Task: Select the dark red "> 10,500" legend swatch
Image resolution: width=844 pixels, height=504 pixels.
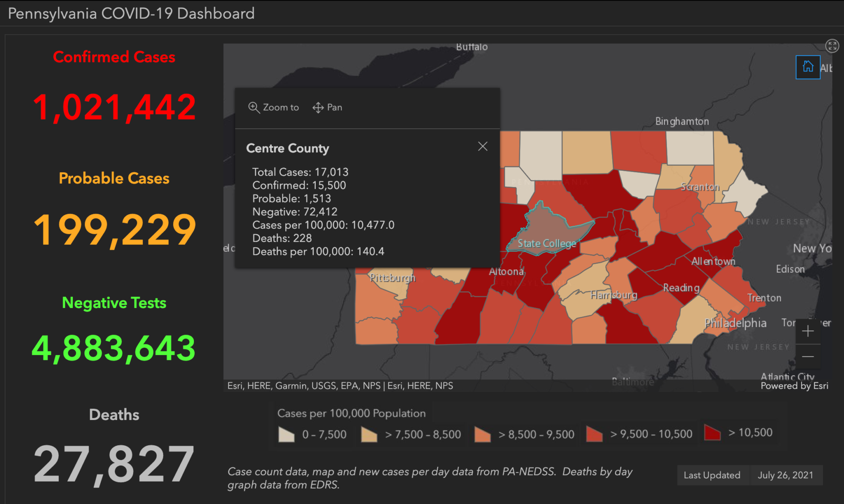Action: tap(712, 433)
